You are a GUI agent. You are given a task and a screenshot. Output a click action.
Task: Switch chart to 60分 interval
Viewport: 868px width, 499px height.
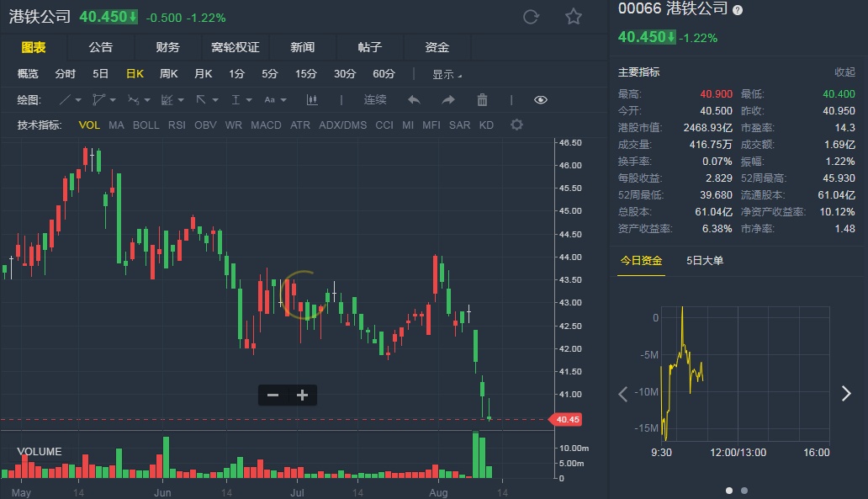click(x=384, y=74)
